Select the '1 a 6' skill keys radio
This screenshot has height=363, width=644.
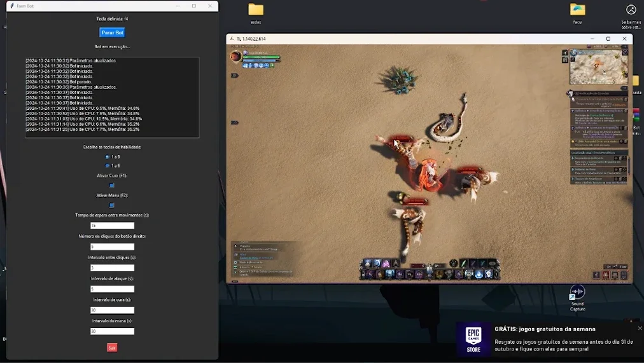(x=108, y=166)
